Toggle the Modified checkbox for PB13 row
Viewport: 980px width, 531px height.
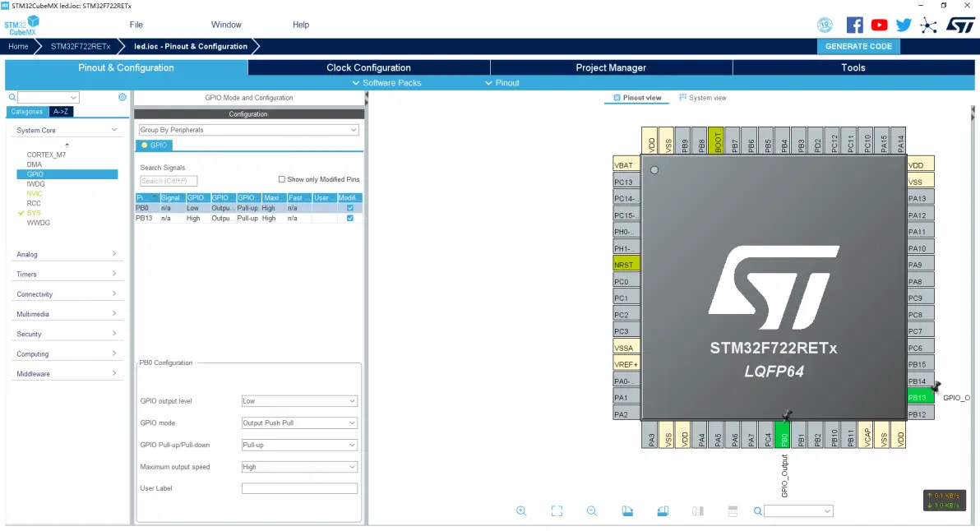(350, 219)
